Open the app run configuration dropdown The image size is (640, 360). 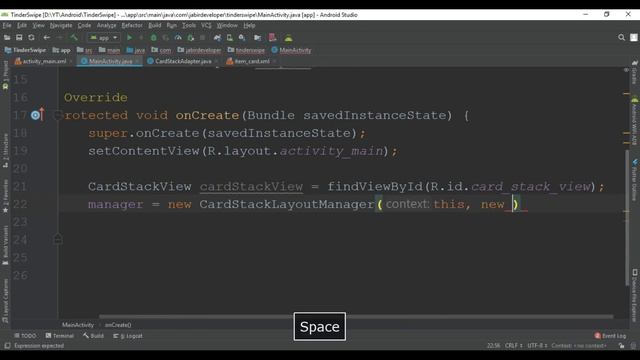(104, 38)
